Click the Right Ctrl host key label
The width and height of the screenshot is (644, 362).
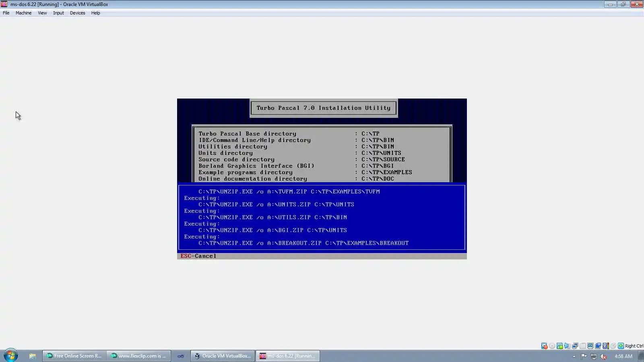coord(634,346)
